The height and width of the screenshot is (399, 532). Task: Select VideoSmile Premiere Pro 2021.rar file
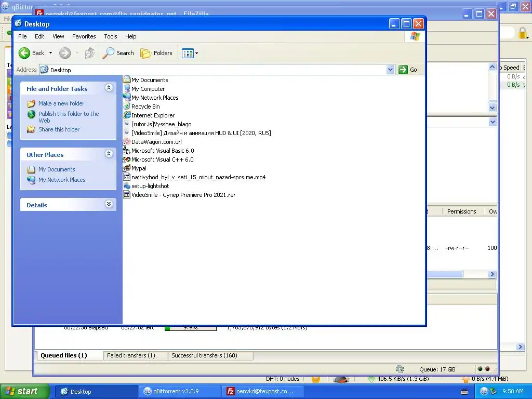pyautogui.click(x=183, y=195)
